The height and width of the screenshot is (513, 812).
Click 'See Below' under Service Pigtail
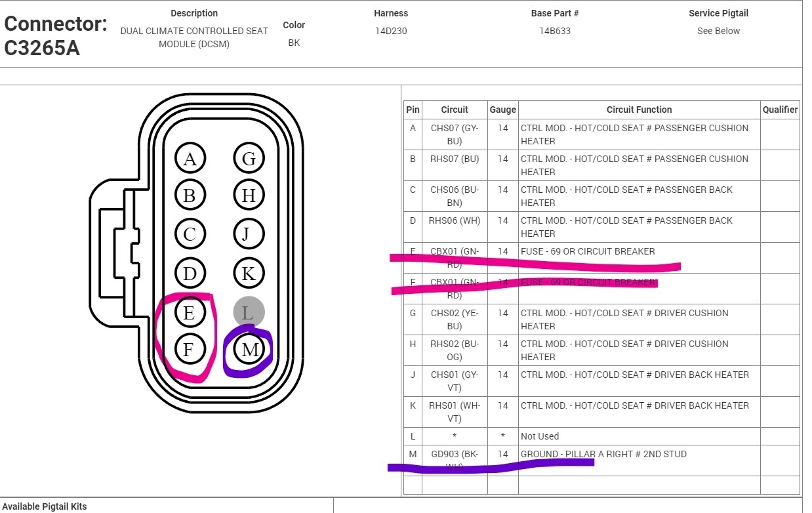718,31
